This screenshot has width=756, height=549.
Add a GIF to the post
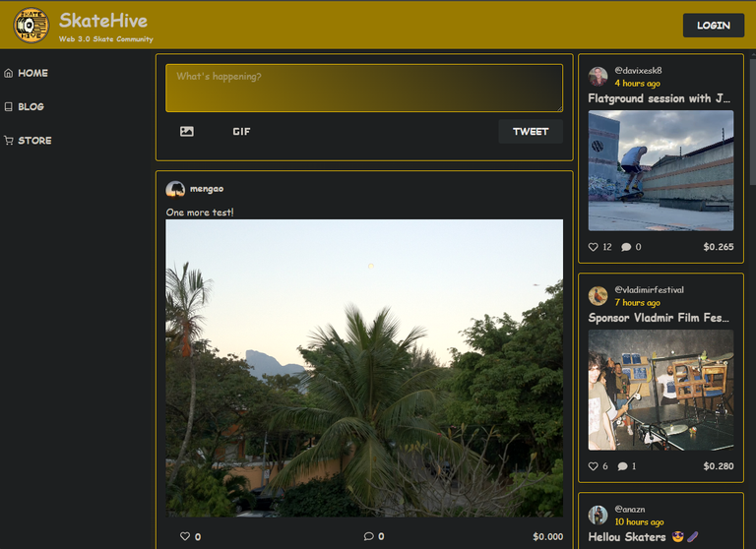(241, 132)
